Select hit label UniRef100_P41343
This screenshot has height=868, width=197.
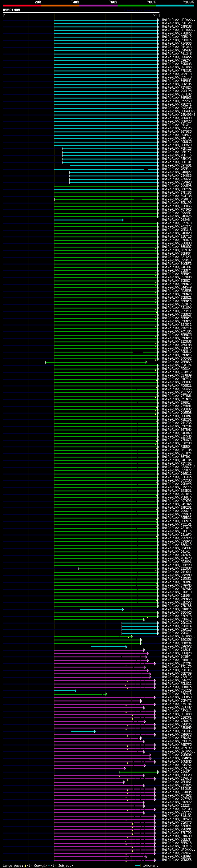177,47
